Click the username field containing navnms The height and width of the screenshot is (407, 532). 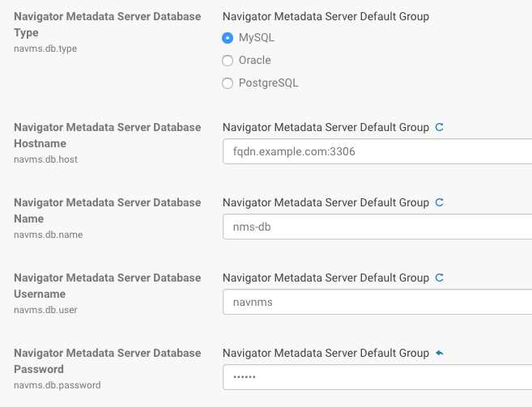[377, 302]
